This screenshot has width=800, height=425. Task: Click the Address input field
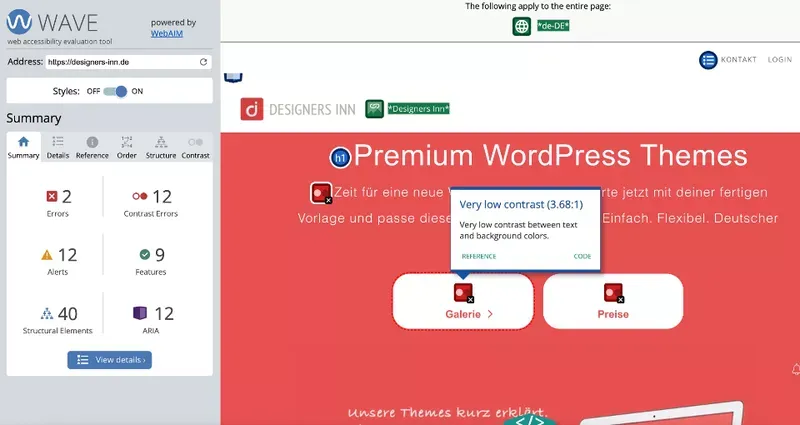(120, 62)
